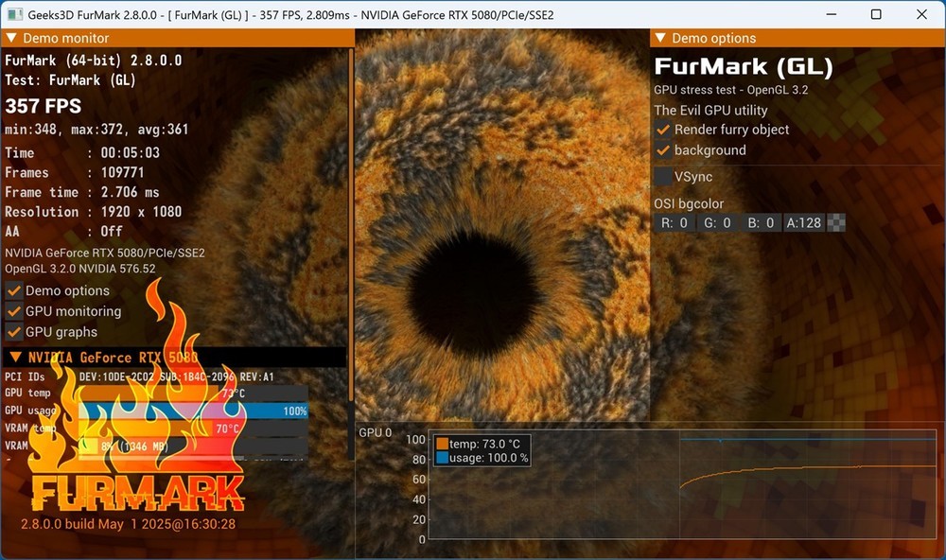Screen dimensions: 946x560
Task: Select the B: 0 color field
Action: tap(762, 222)
